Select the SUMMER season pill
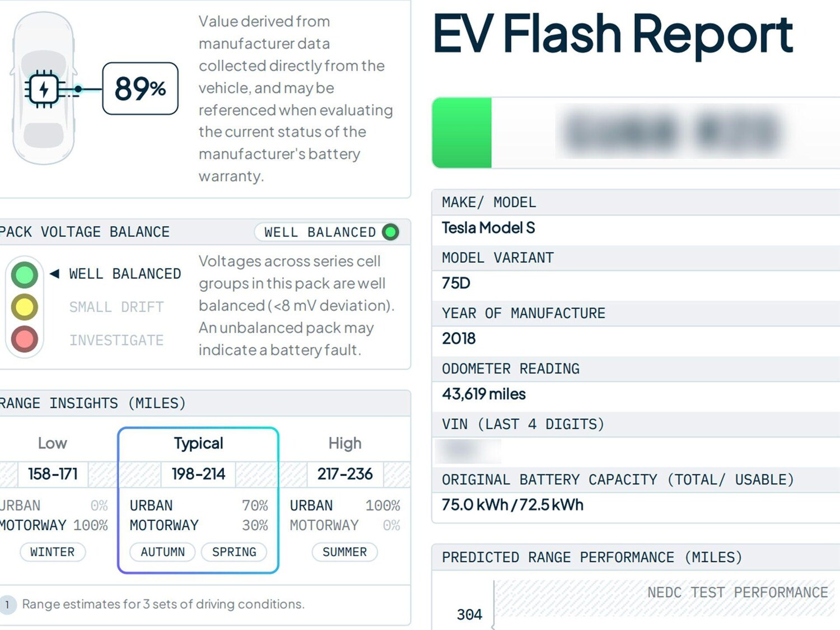This screenshot has width=840, height=630. click(x=344, y=552)
